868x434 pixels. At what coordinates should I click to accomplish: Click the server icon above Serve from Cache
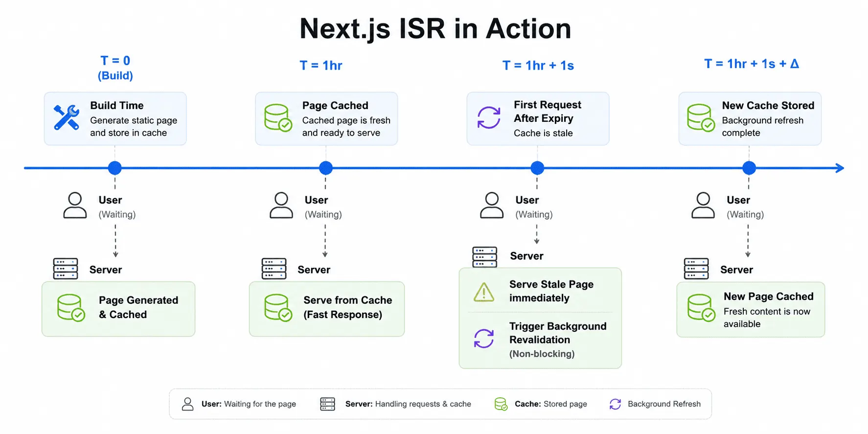pyautogui.click(x=274, y=269)
